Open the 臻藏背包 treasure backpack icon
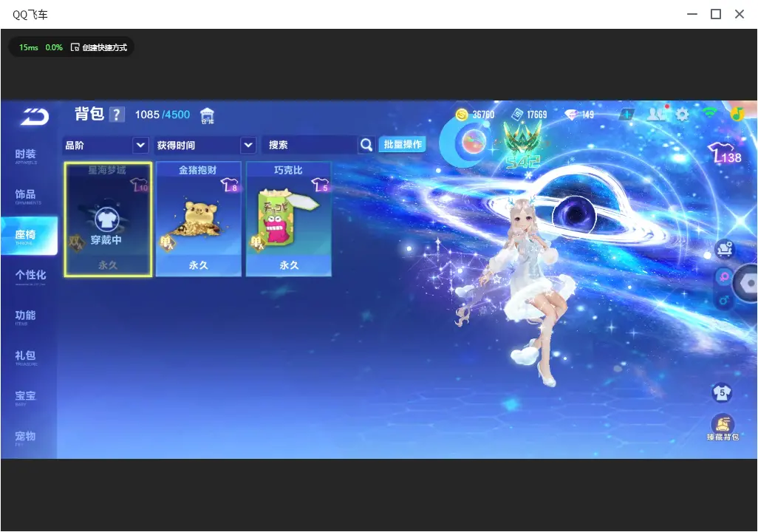 coord(723,428)
